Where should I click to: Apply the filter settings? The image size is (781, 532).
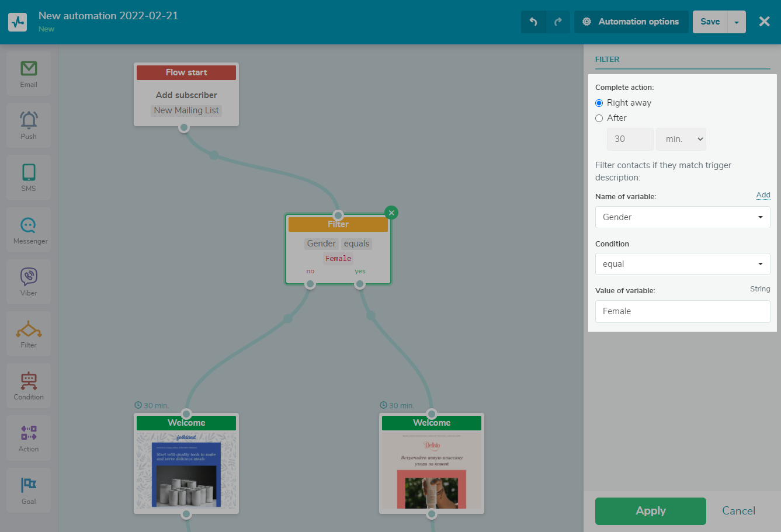(x=650, y=510)
